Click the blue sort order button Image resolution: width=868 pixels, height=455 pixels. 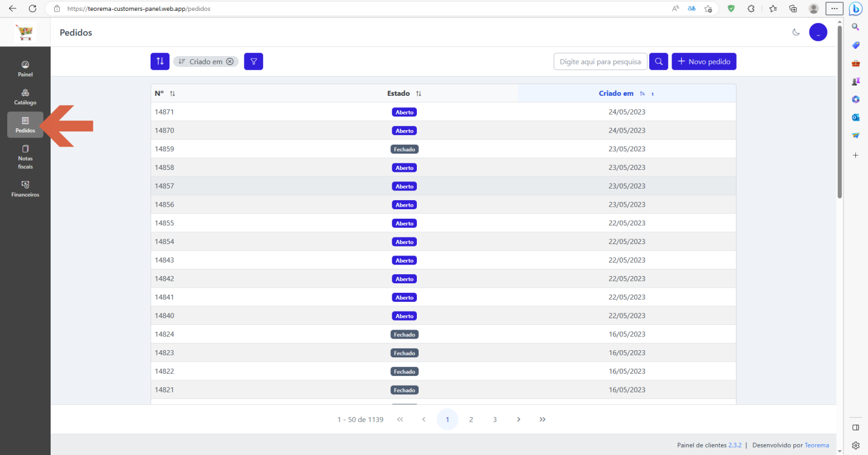(x=160, y=61)
